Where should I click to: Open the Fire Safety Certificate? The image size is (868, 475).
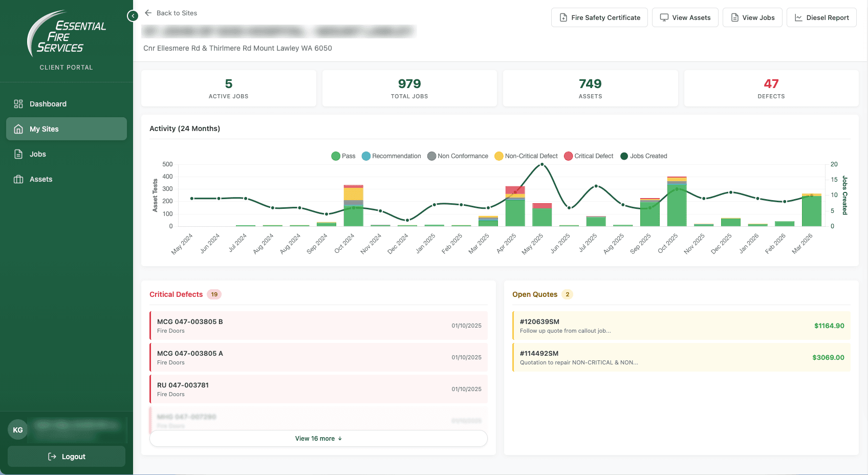[x=599, y=17]
